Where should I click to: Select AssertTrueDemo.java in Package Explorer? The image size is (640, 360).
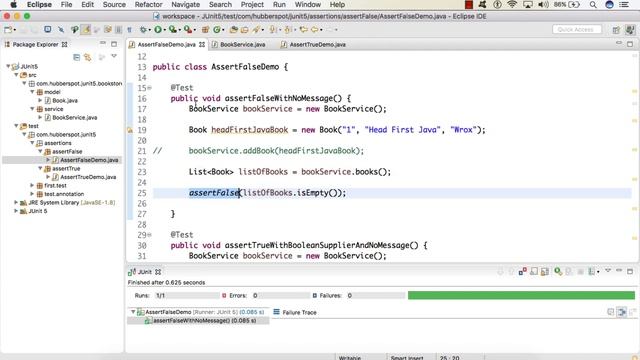(x=88, y=177)
